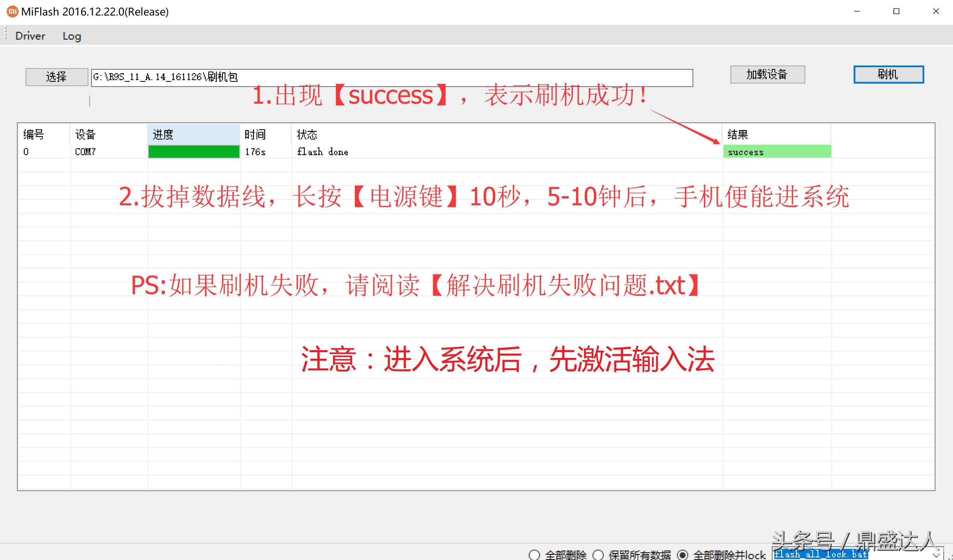Click the green 'success' result cell
953x560 pixels.
[777, 152]
